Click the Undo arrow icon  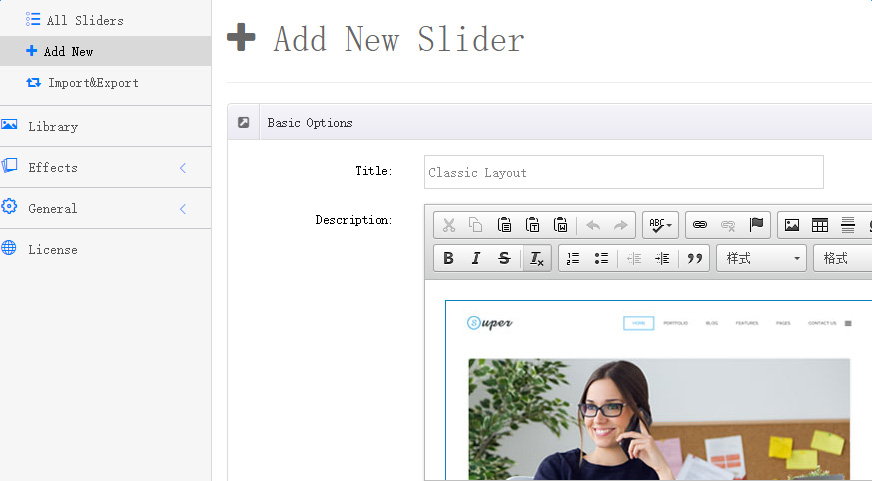click(x=593, y=225)
